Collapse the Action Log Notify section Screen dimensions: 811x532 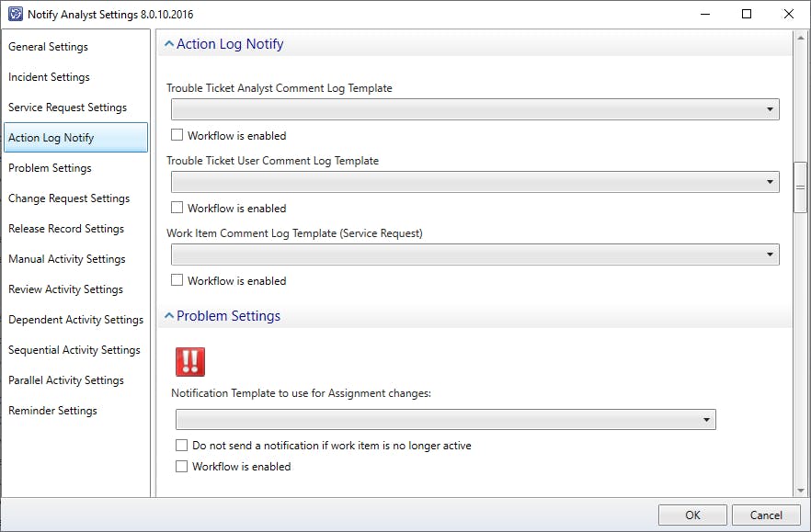169,44
